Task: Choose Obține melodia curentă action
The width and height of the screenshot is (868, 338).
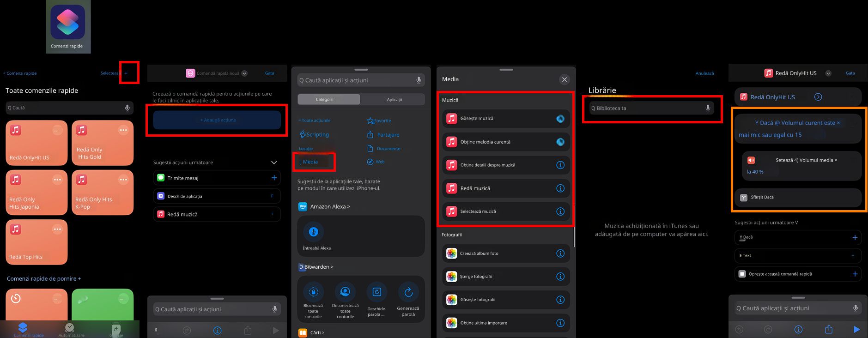Action: coord(506,142)
